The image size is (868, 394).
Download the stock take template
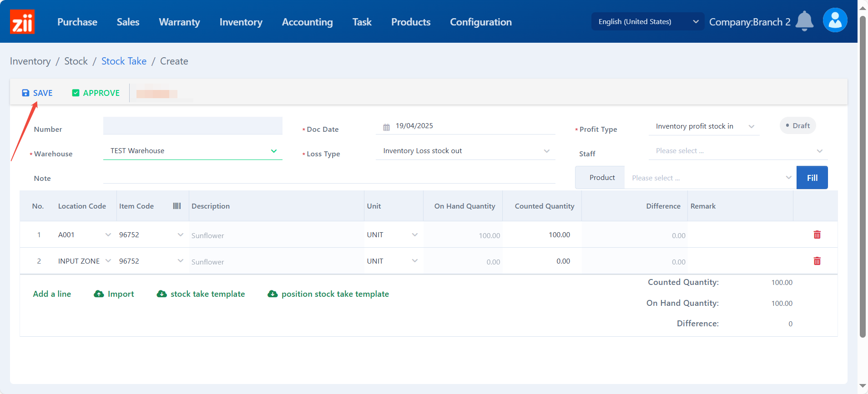point(201,294)
